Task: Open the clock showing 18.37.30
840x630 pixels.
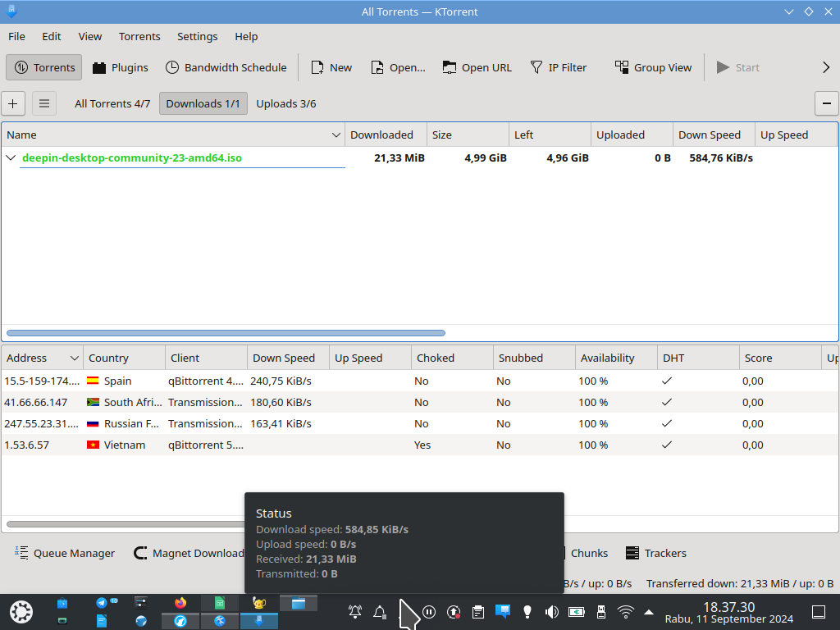Action: tap(729, 612)
